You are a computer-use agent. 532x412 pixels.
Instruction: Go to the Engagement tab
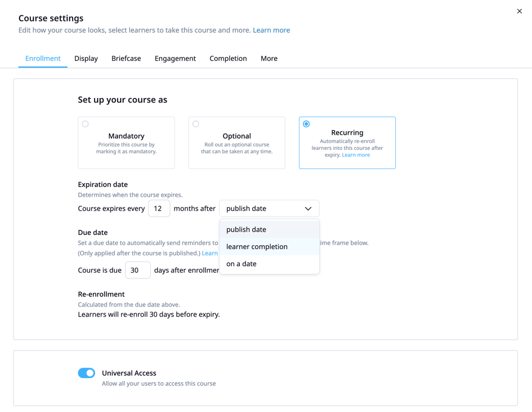[175, 59]
